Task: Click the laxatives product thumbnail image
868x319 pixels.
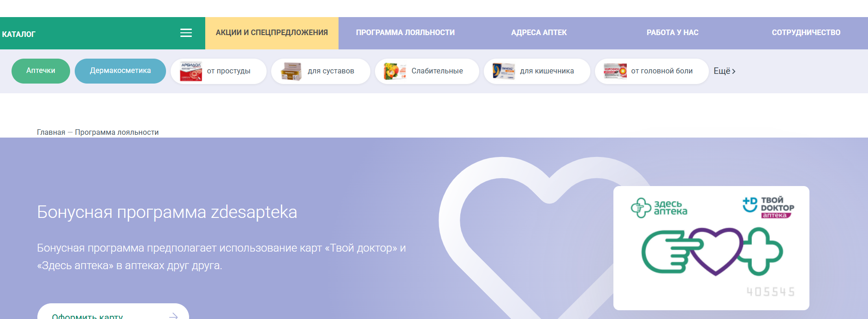Action: [x=395, y=72]
